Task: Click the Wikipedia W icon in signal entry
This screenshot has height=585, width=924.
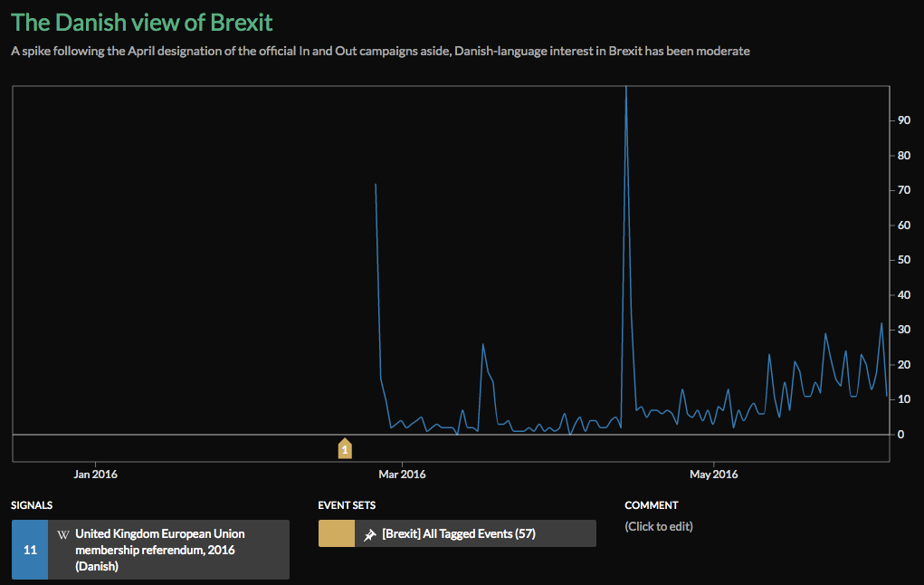Action: tap(63, 534)
